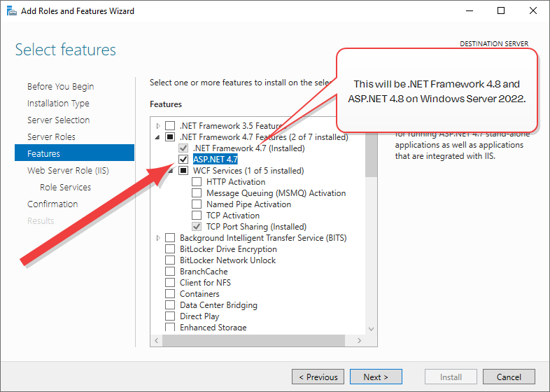Viewport: 550px width, 392px height.
Task: Open the Before You Begin step
Action: (x=61, y=86)
